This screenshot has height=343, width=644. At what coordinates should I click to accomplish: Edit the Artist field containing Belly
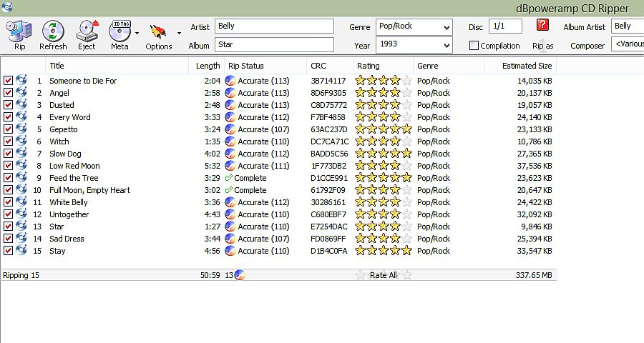(274, 26)
